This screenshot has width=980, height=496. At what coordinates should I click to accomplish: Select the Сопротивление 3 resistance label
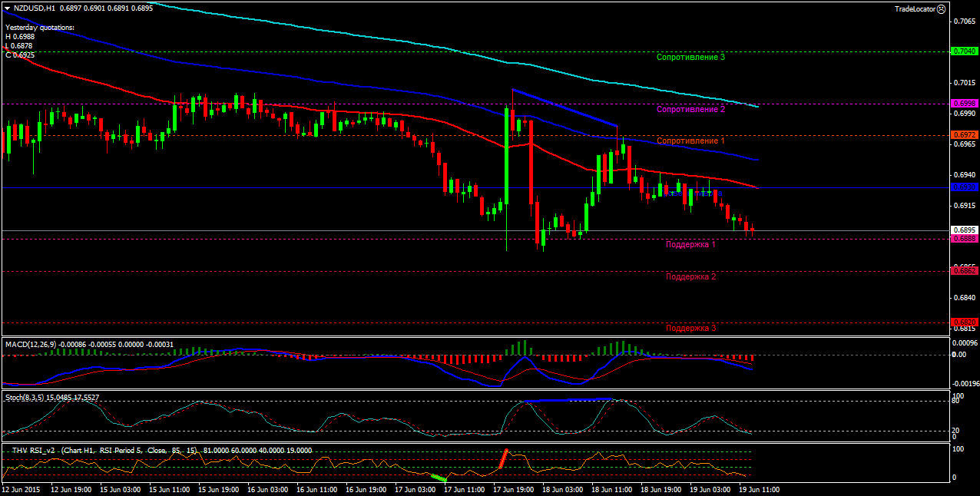pos(690,57)
